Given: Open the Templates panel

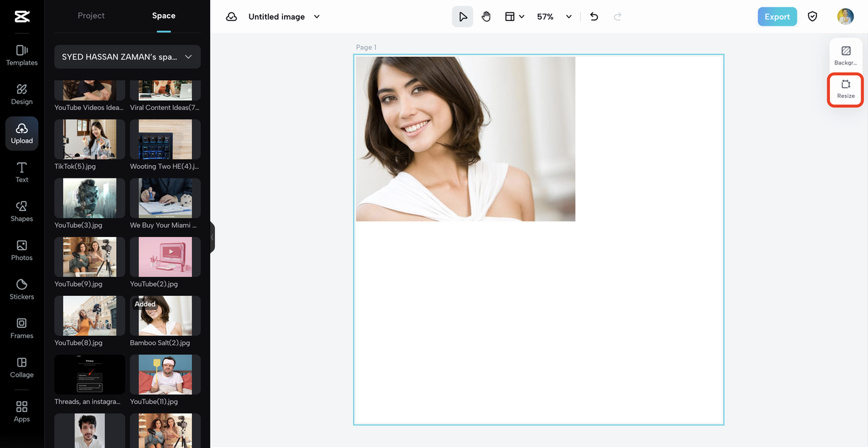Looking at the screenshot, I should click(x=22, y=55).
